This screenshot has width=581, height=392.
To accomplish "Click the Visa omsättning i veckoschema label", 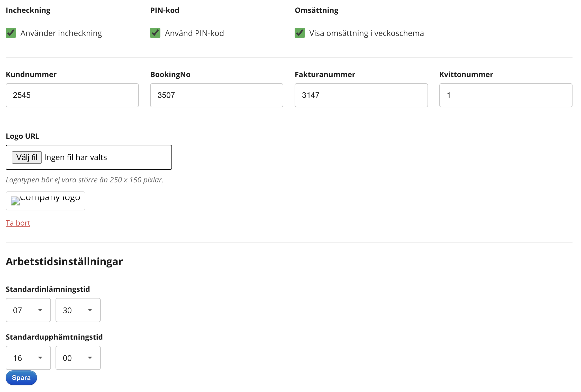I will 366,33.
